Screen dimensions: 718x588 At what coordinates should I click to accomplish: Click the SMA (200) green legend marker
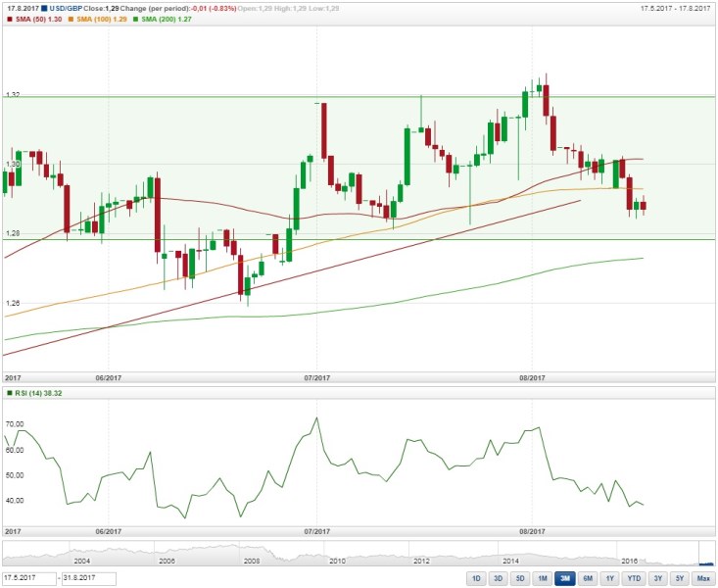click(134, 20)
